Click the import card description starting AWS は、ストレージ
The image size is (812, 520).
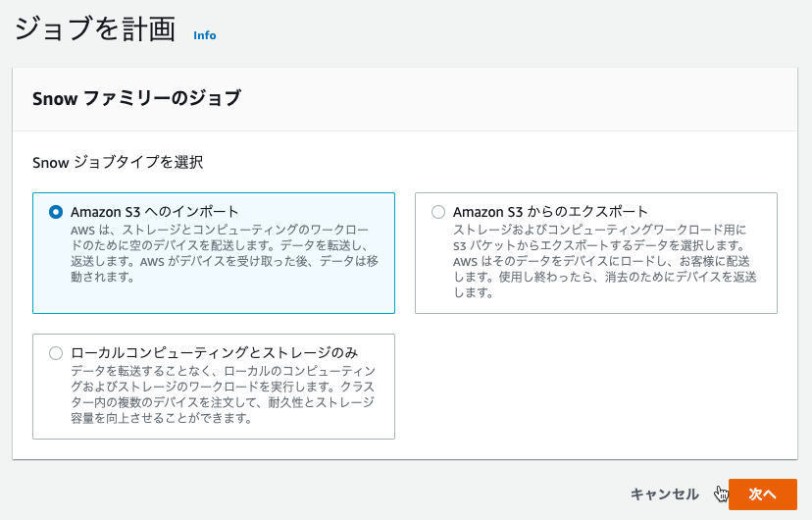pyautogui.click(x=225, y=253)
